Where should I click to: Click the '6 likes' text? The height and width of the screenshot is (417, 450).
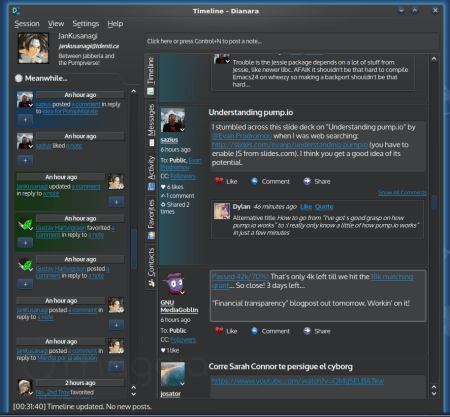click(x=172, y=187)
